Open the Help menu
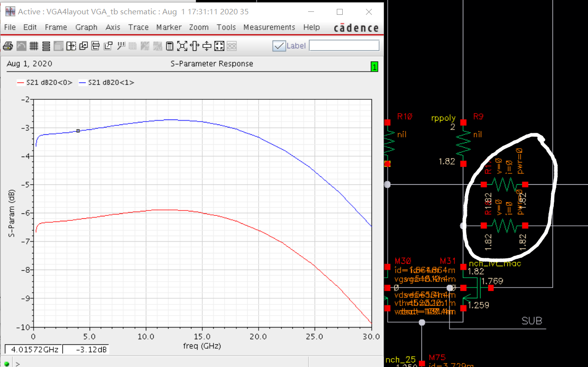This screenshot has width=588, height=367. point(312,27)
